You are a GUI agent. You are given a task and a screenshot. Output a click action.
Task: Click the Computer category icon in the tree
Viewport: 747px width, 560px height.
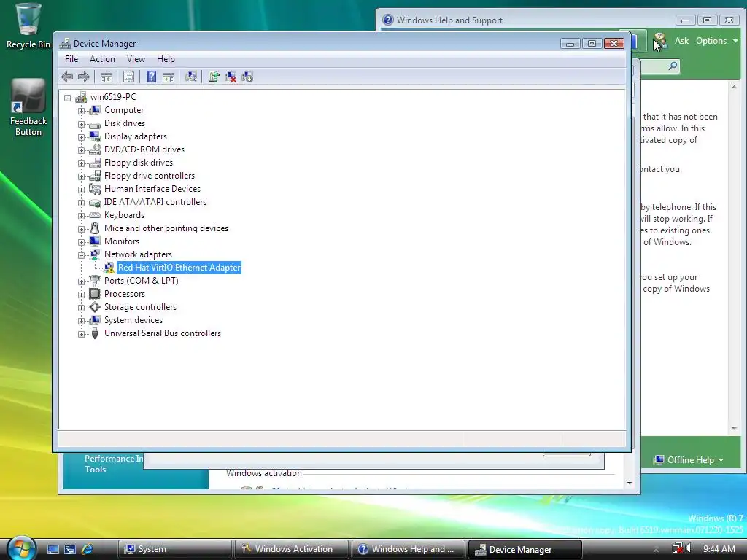95,110
